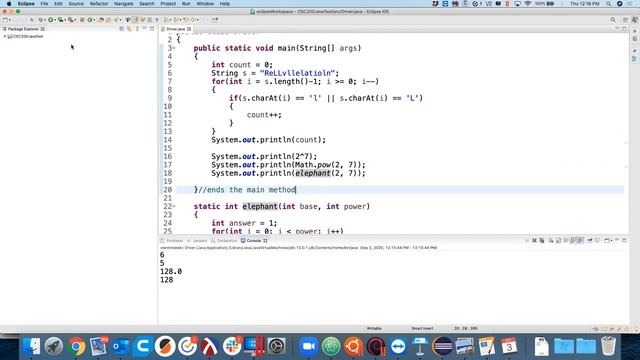Open Slack from the dock
This screenshot has height=360, width=640.
(x=232, y=347)
